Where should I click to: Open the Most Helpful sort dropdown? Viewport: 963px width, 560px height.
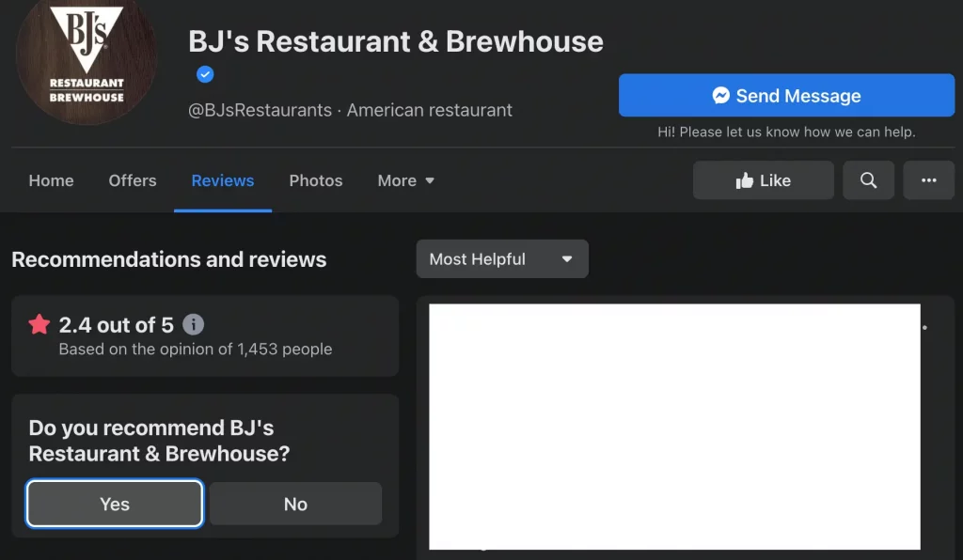point(502,258)
